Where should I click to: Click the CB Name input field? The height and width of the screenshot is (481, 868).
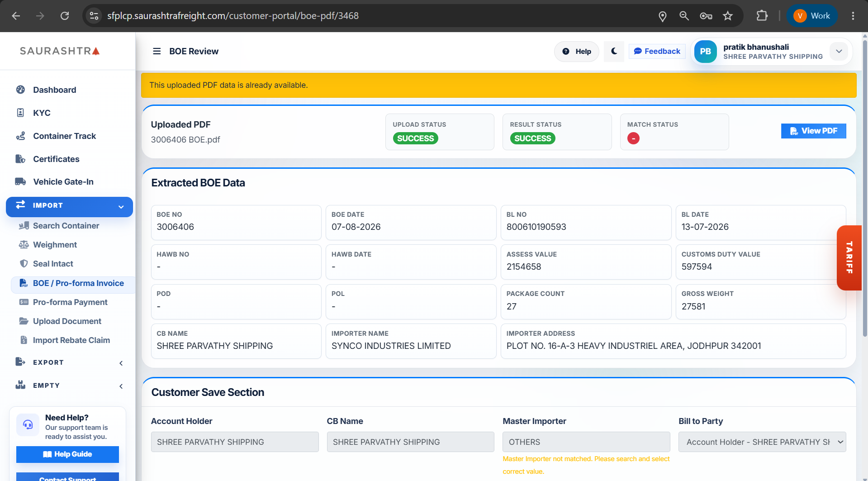click(411, 442)
